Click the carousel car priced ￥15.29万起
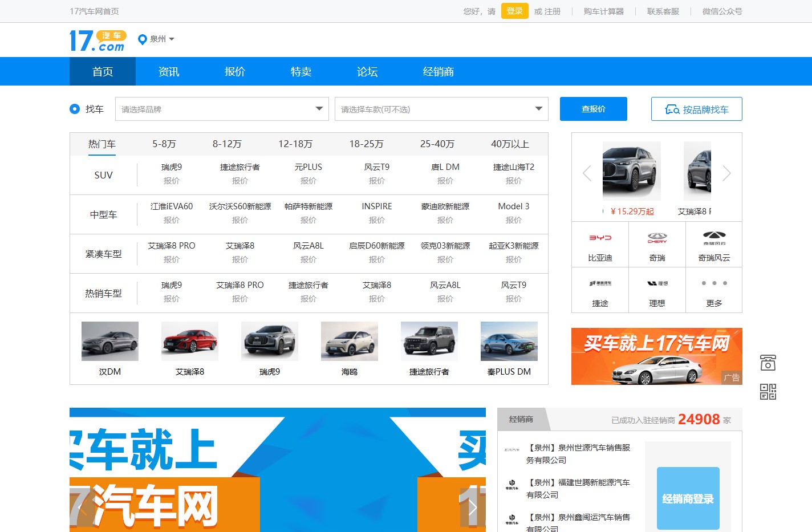 click(632, 171)
